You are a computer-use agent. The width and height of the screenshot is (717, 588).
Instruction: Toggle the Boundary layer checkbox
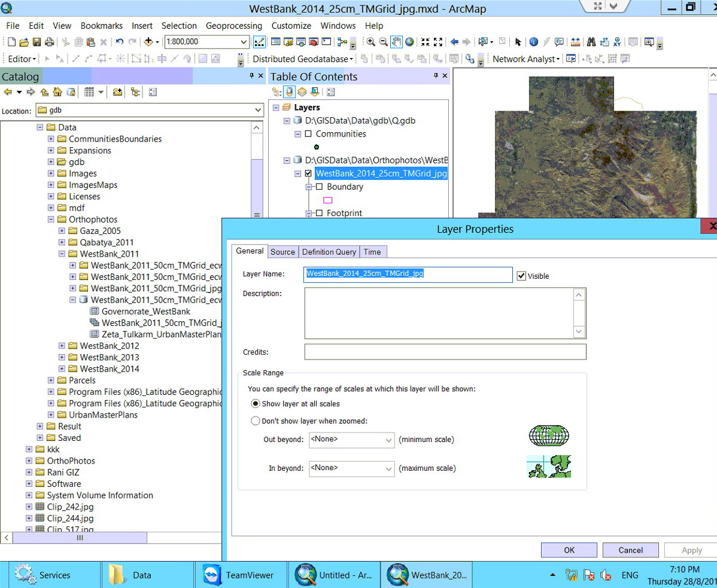point(319,187)
